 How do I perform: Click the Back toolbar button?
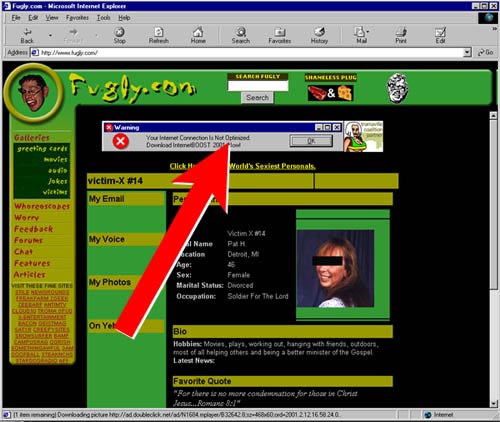[x=27, y=36]
